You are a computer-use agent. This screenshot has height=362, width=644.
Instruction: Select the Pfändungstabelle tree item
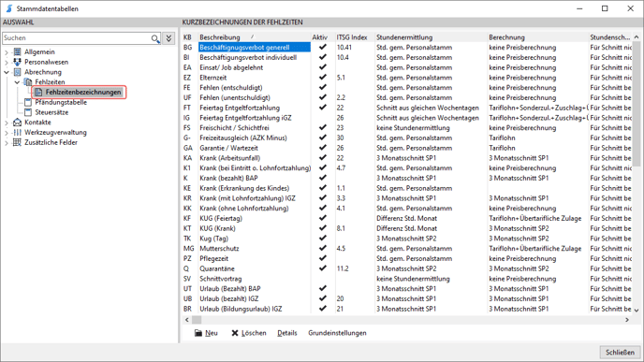(61, 102)
